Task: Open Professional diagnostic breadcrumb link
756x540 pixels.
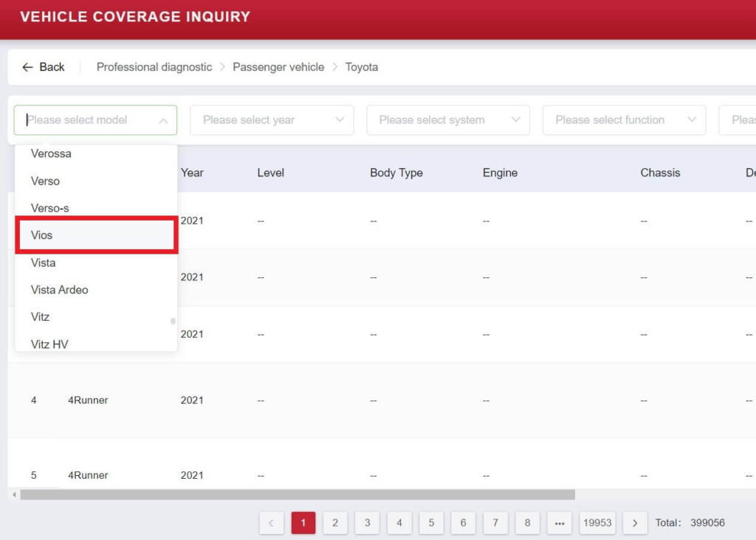Action: point(154,67)
